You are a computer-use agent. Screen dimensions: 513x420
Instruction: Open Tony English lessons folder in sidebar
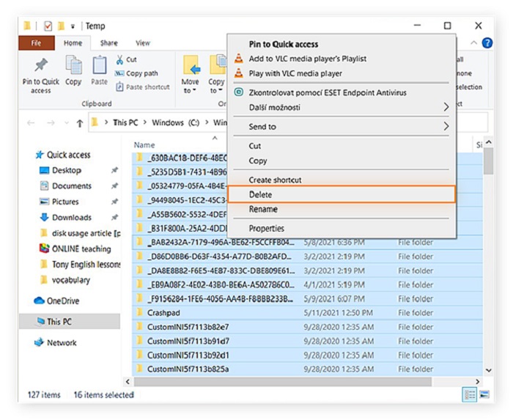80,265
